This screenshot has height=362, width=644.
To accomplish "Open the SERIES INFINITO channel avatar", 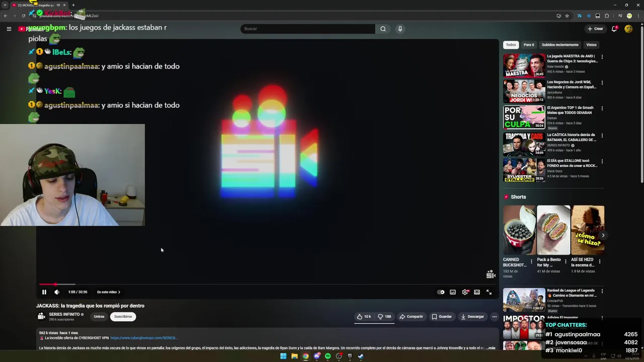I will click(41, 316).
